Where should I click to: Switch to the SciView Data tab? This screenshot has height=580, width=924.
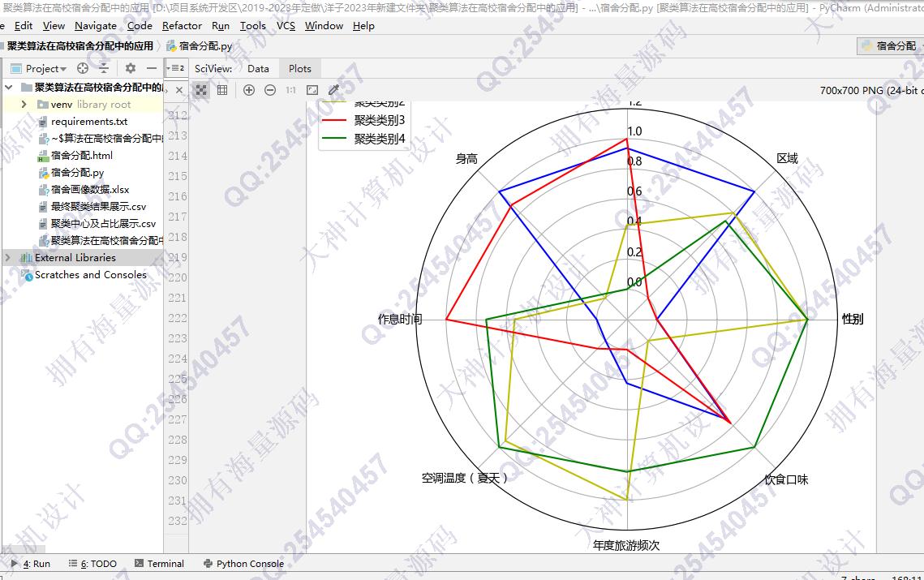coord(258,69)
